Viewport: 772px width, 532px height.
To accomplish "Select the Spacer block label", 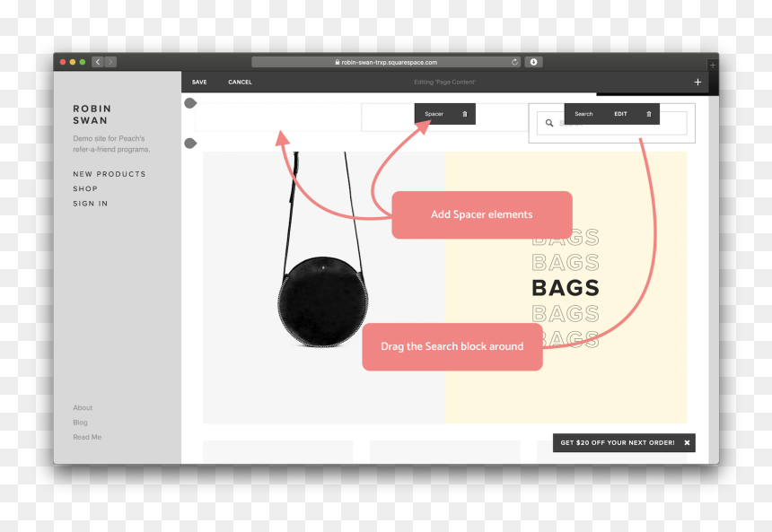I will point(434,114).
